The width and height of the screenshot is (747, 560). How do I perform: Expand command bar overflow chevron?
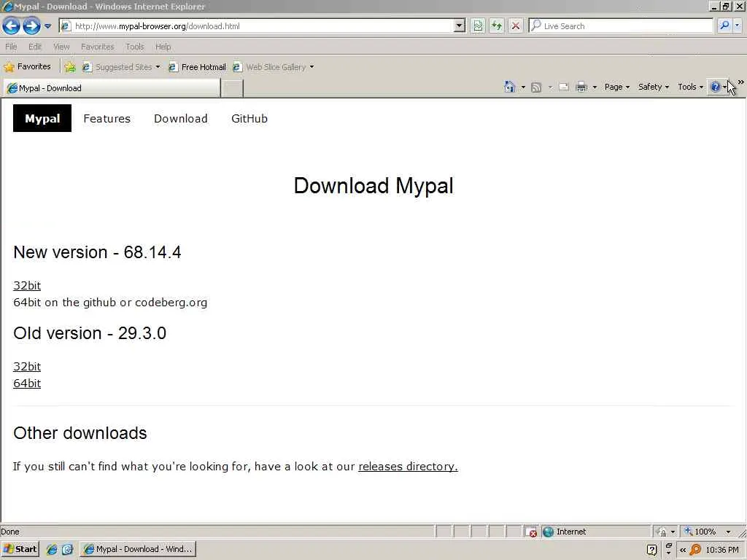point(741,82)
